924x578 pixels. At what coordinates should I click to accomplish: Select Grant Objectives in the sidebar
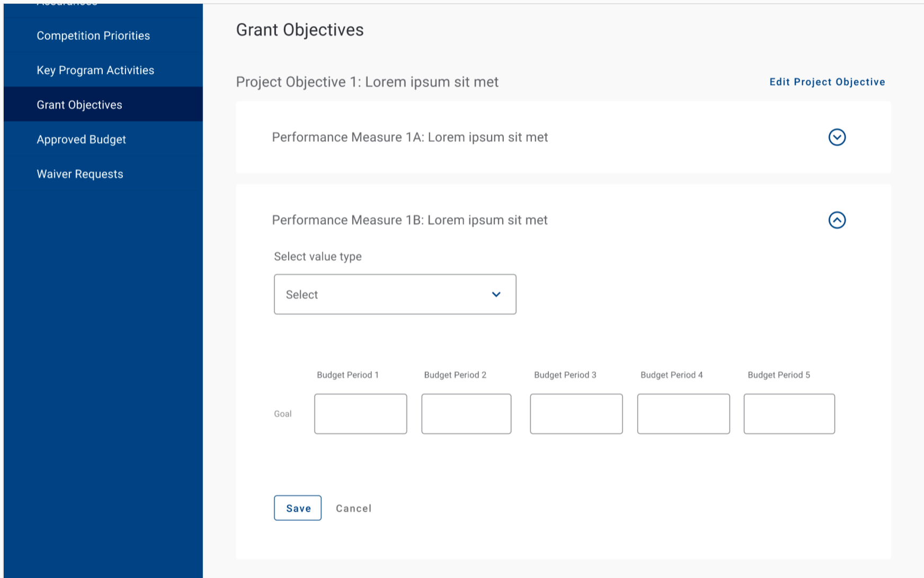click(x=79, y=105)
